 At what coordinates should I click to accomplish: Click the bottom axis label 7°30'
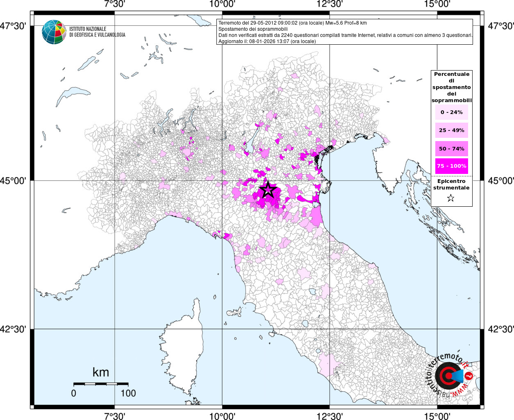pos(115,416)
